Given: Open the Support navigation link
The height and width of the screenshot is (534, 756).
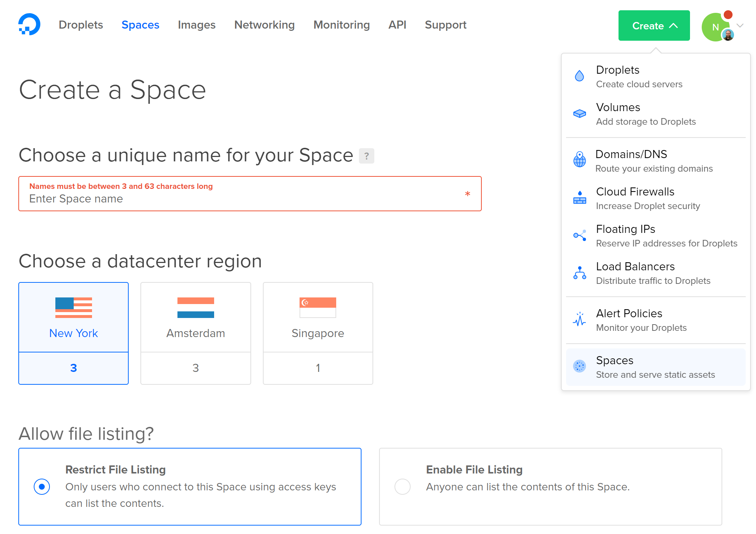Looking at the screenshot, I should (x=445, y=25).
